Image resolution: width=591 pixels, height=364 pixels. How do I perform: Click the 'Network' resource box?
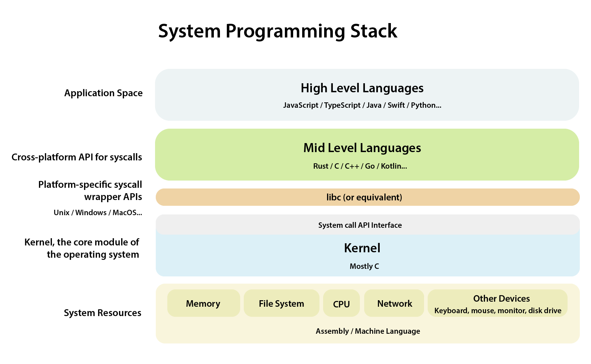coord(394,303)
